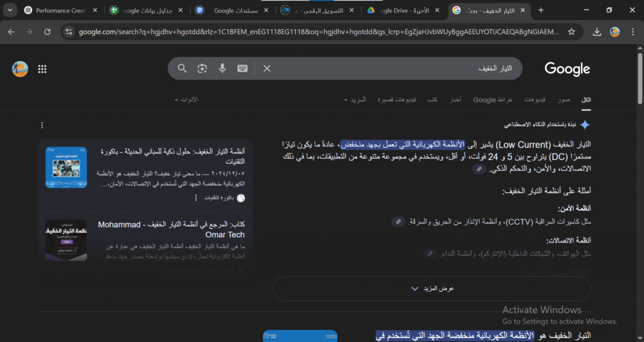This screenshot has height=342, width=644.
Task: Open كتاب: المرجع في أنظمة التيار الخفيف link
Action: (x=171, y=229)
